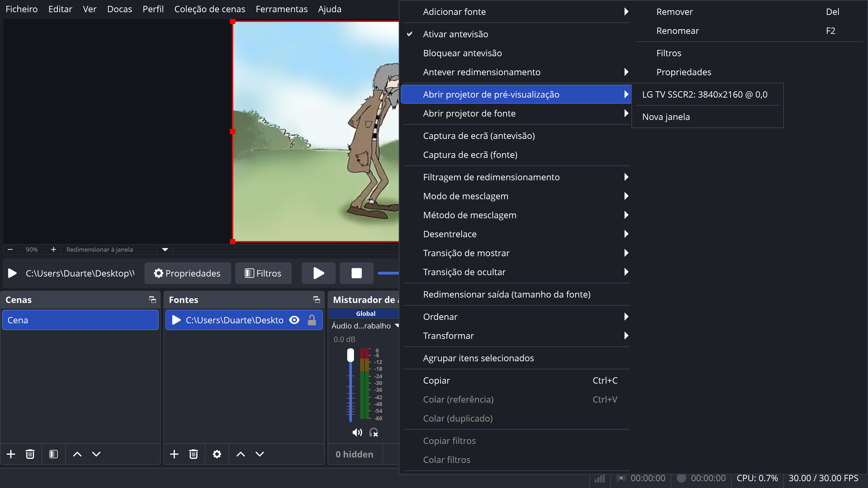Screen dimensions: 868x488
Task: Stop the media source playback
Action: pos(356,273)
